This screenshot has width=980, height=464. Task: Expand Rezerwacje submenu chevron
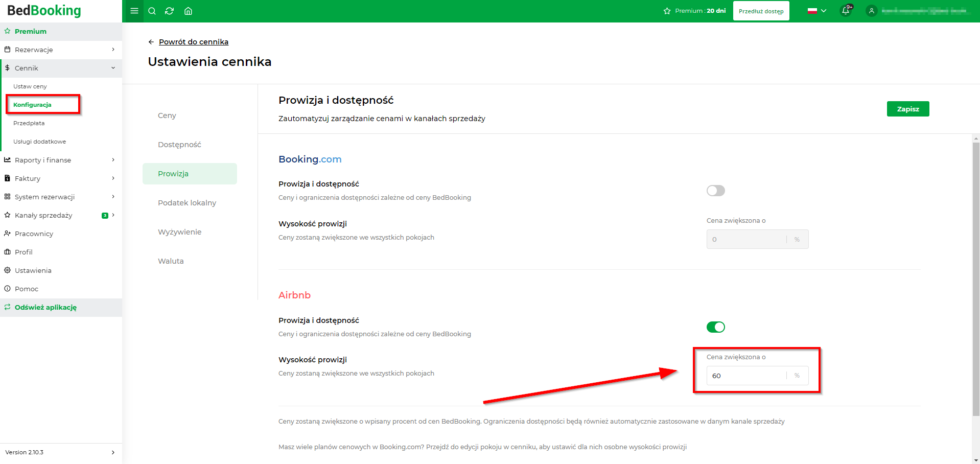coord(113,50)
